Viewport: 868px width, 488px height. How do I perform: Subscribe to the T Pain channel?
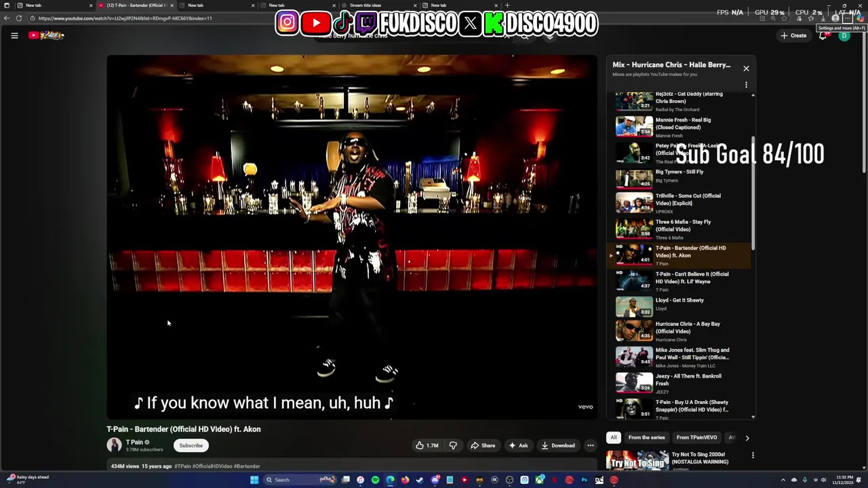click(191, 445)
